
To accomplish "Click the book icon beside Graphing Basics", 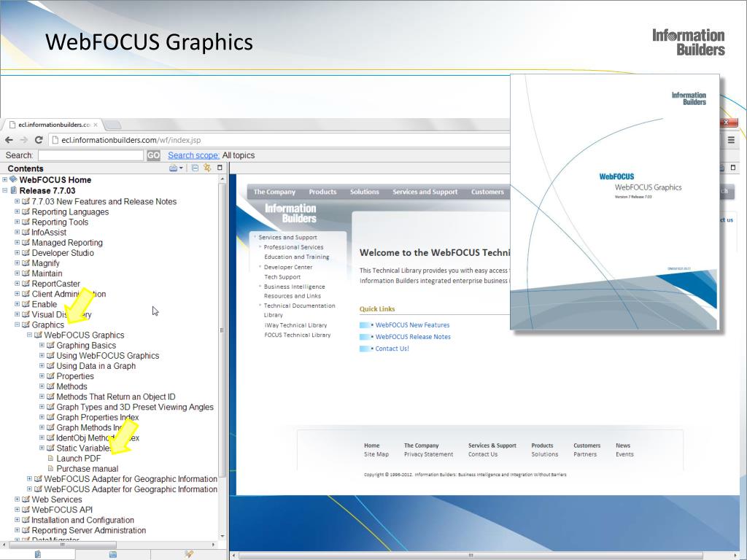I will point(50,345).
